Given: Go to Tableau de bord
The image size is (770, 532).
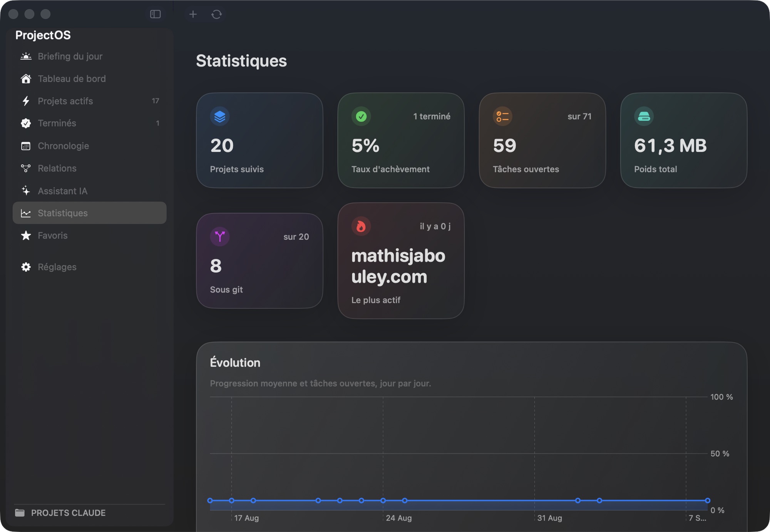Looking at the screenshot, I should point(90,79).
